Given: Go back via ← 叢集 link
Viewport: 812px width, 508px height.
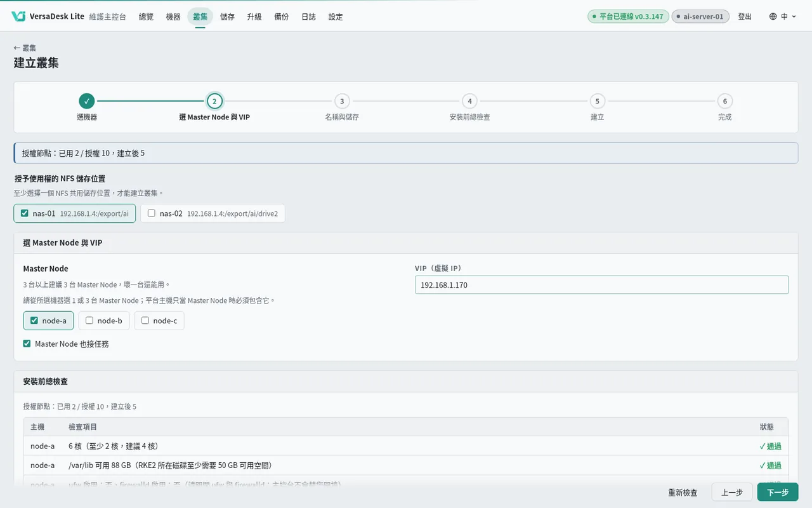Looking at the screenshot, I should pyautogui.click(x=25, y=48).
